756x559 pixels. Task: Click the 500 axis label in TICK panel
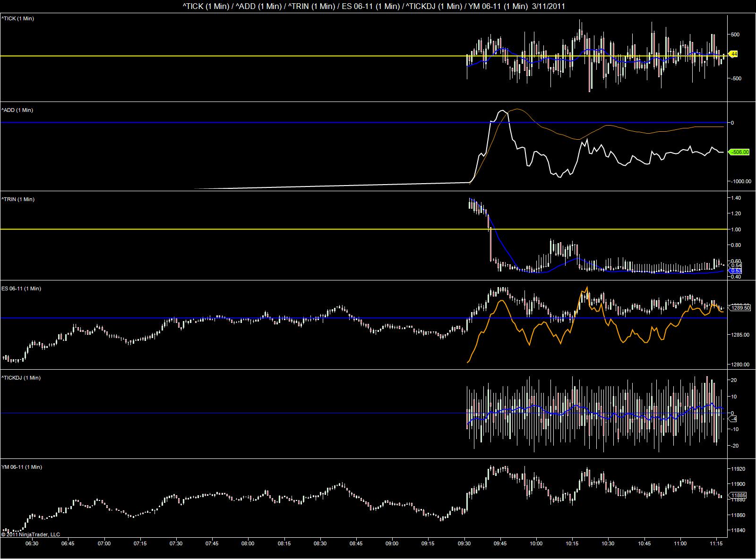pos(735,34)
